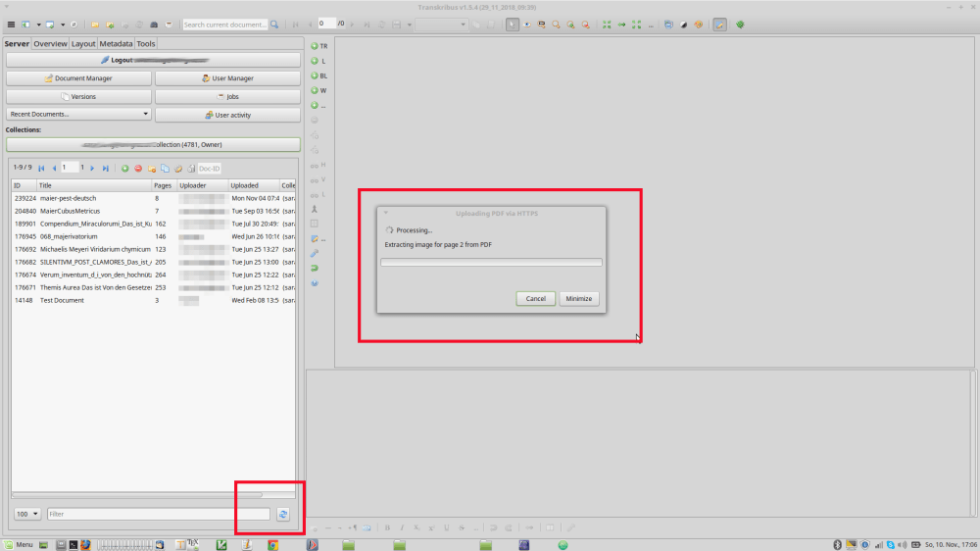Open the Jobs button
Image resolution: width=980 pixels, height=551 pixels.
pos(227,97)
